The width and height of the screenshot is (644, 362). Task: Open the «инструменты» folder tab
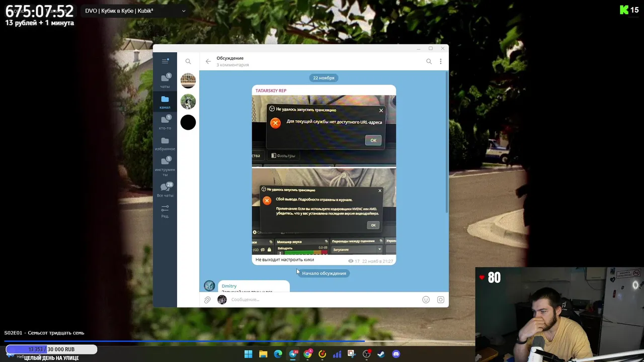(165, 166)
